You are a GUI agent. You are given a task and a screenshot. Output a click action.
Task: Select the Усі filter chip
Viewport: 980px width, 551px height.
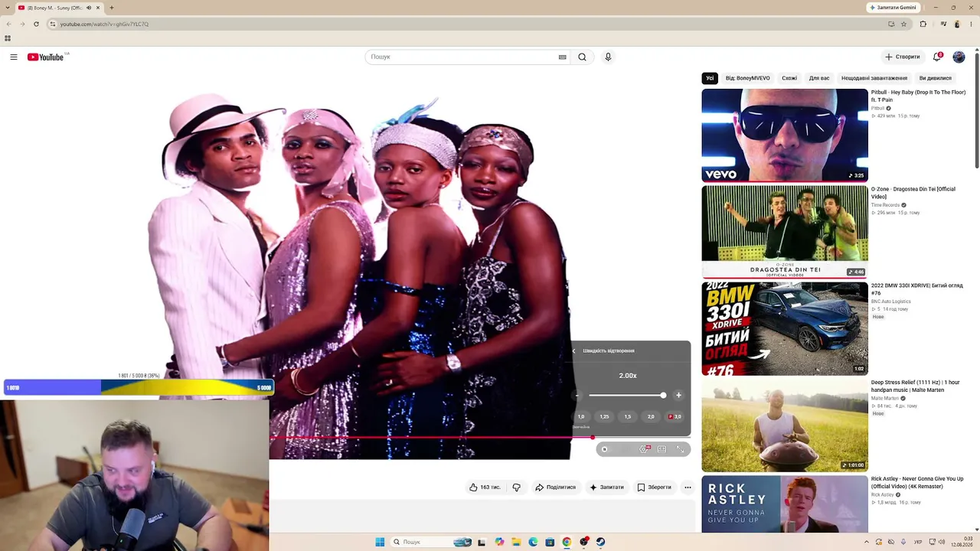tap(710, 78)
